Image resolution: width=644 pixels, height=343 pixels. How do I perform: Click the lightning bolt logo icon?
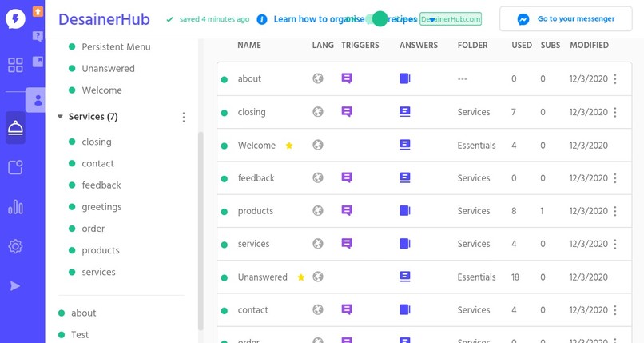(x=15, y=18)
